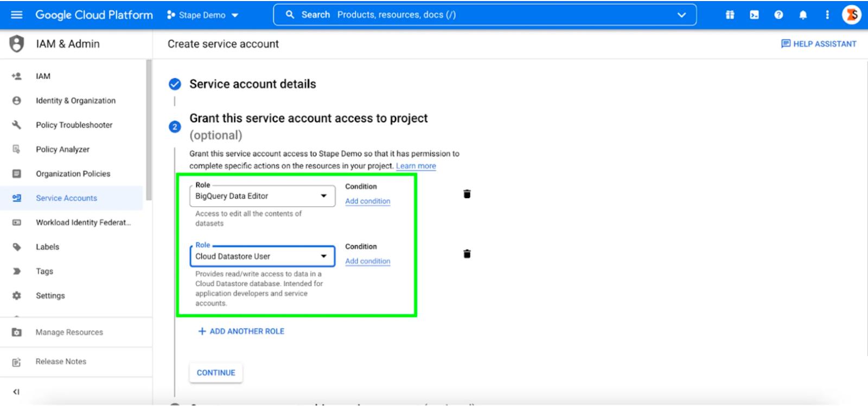Add condition for Cloud Datastore User role
Image resolution: width=868 pixels, height=406 pixels.
[368, 261]
